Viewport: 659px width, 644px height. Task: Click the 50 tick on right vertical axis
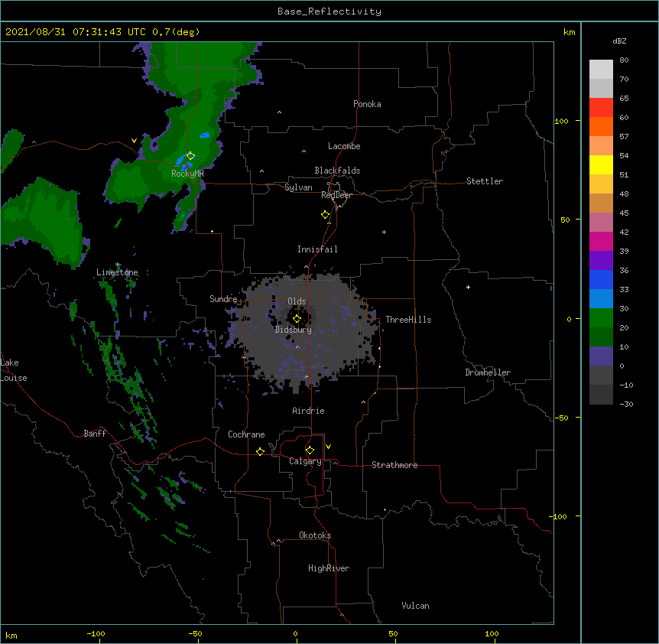coord(565,220)
